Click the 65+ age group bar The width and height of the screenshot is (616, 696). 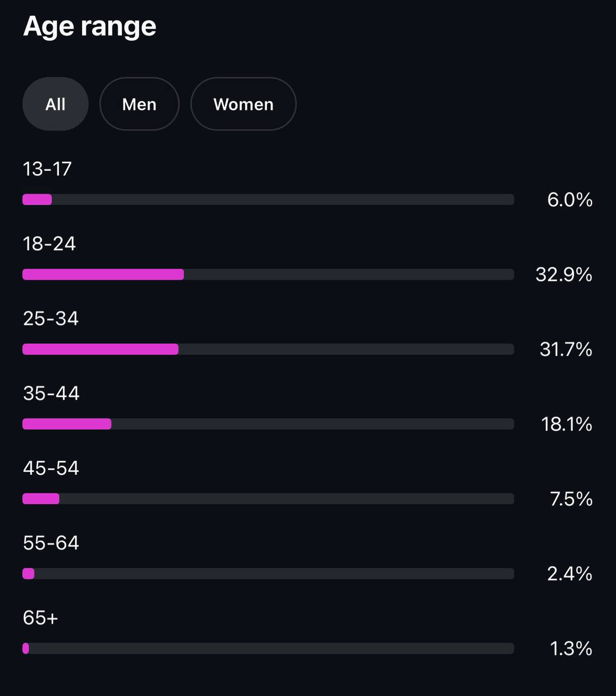[x=268, y=648]
